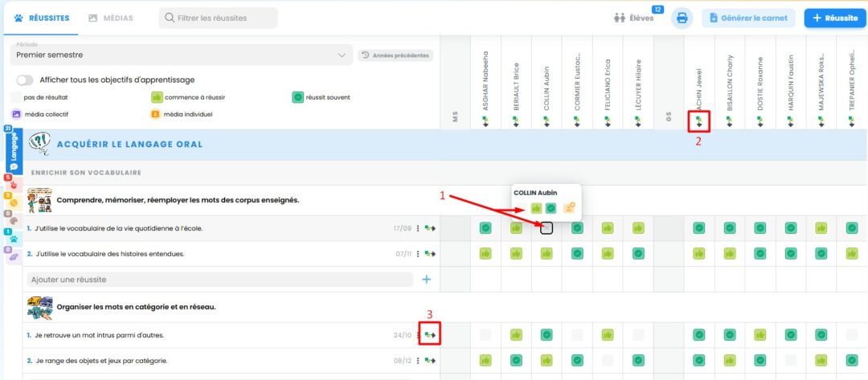Open the Période 'Premier semestre' dropdown
Screen dimensions: 868x380
[179, 55]
